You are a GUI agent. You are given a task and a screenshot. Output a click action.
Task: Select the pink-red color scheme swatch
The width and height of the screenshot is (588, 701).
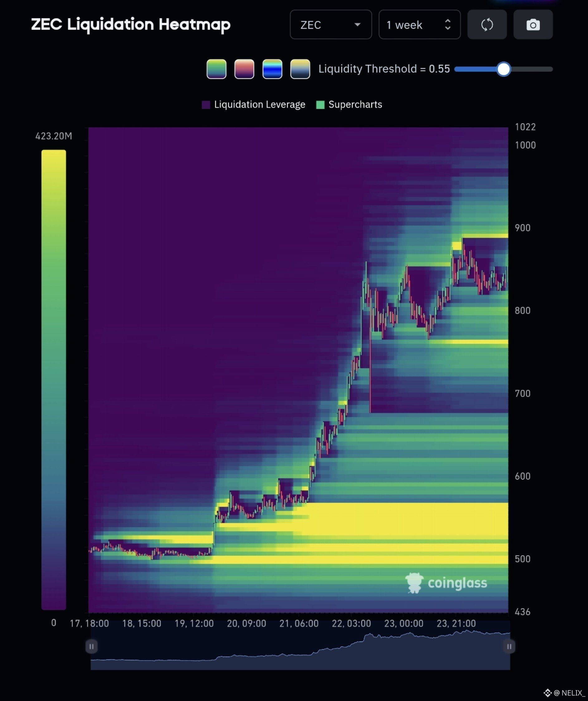244,69
